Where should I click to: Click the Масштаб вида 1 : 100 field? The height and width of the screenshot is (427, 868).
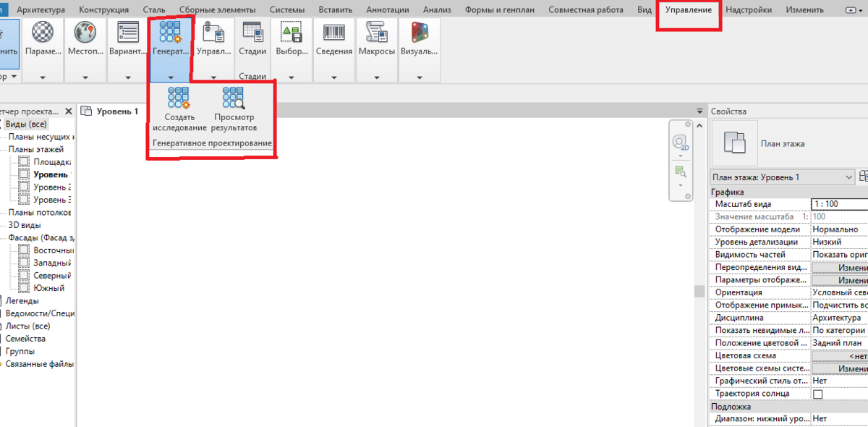(839, 204)
